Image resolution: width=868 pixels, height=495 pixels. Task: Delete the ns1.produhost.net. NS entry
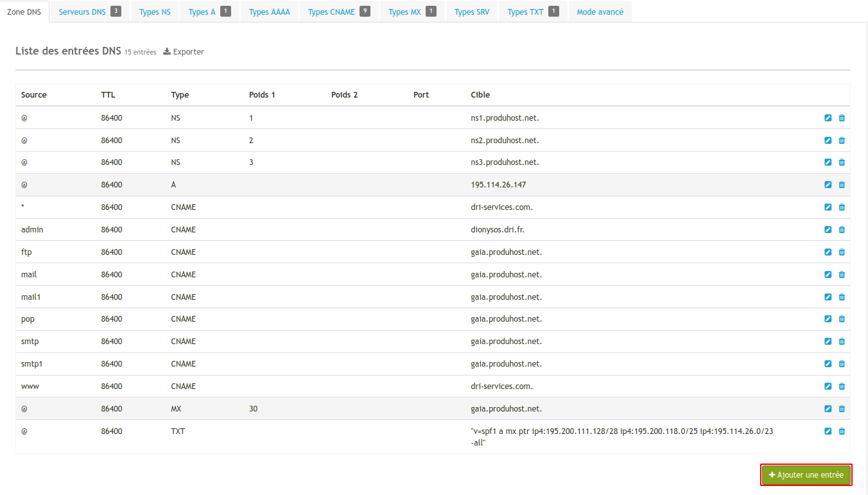coord(842,118)
